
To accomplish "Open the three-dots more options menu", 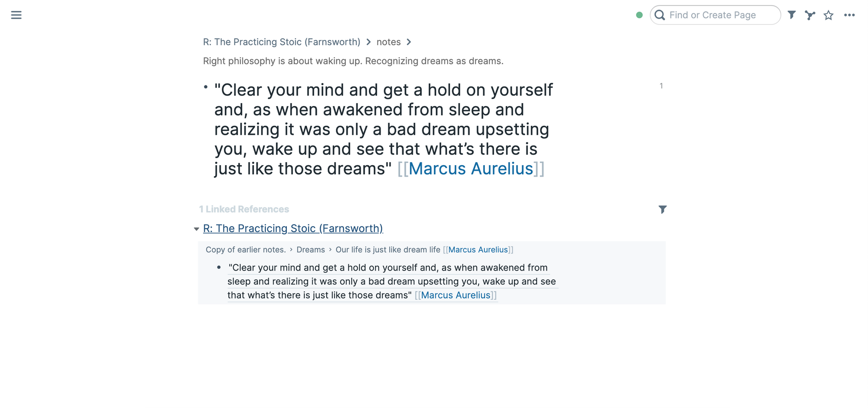I will [849, 15].
